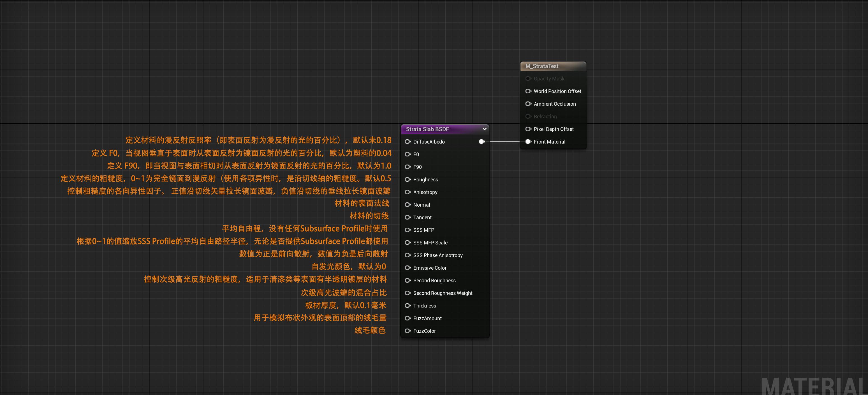Viewport: 868px width, 395px height.
Task: Click the Anisotropy input pin
Action: (x=408, y=192)
